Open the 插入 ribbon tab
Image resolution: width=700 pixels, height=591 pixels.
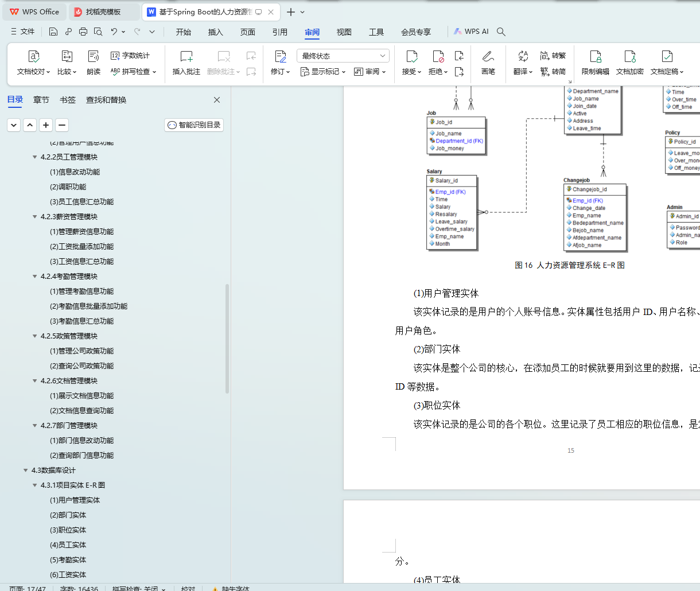coord(216,32)
